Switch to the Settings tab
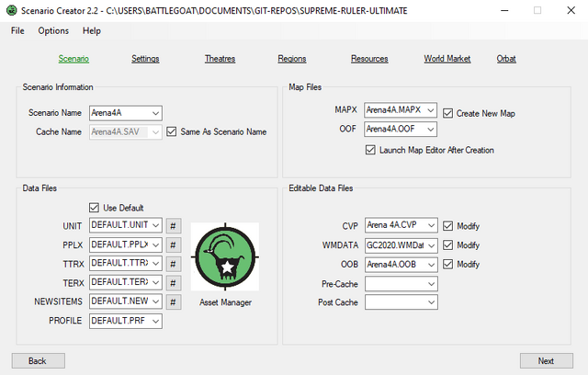 [145, 59]
